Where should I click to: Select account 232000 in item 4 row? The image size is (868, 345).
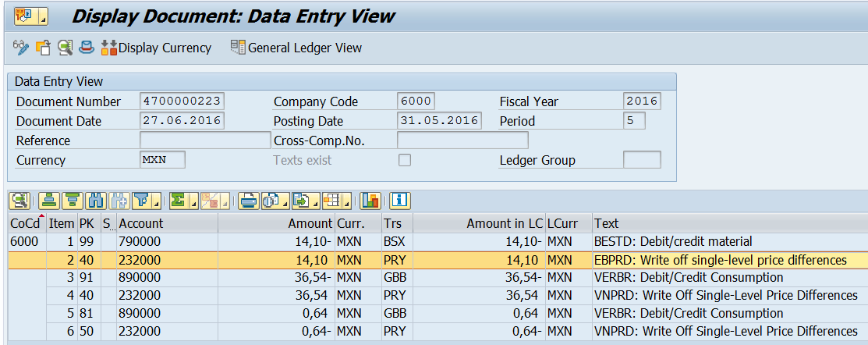[167, 295]
